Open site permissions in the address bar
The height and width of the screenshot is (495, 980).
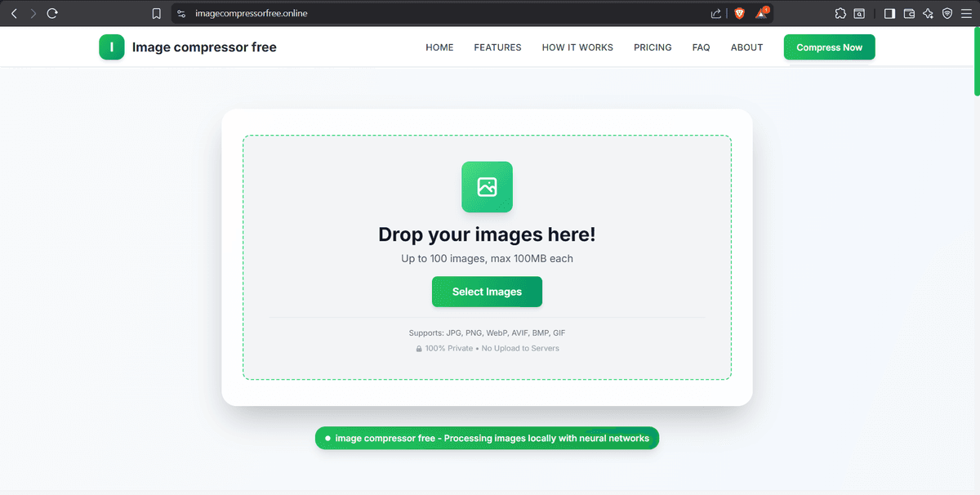(179, 13)
